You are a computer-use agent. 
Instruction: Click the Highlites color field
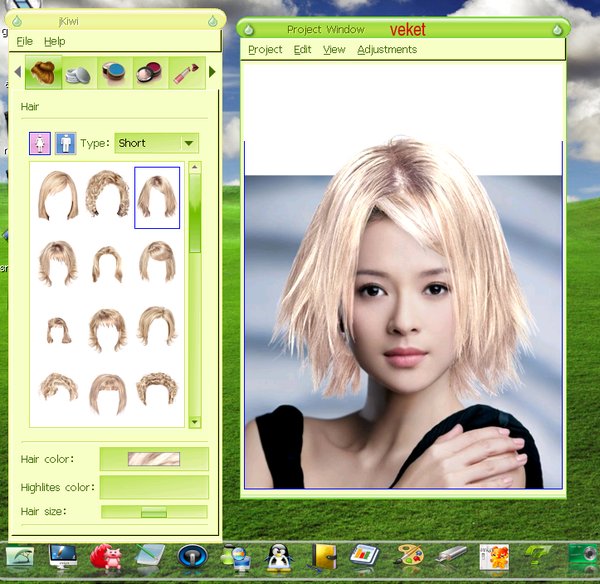tap(153, 487)
